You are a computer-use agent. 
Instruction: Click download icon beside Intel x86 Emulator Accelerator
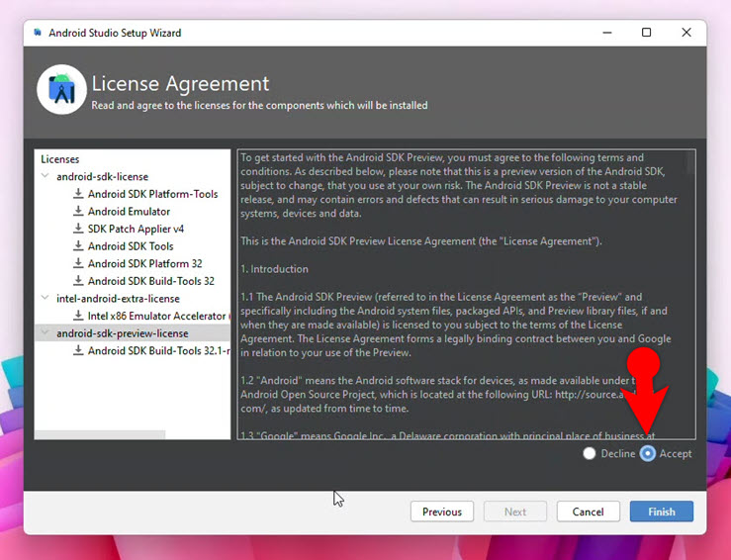point(78,316)
